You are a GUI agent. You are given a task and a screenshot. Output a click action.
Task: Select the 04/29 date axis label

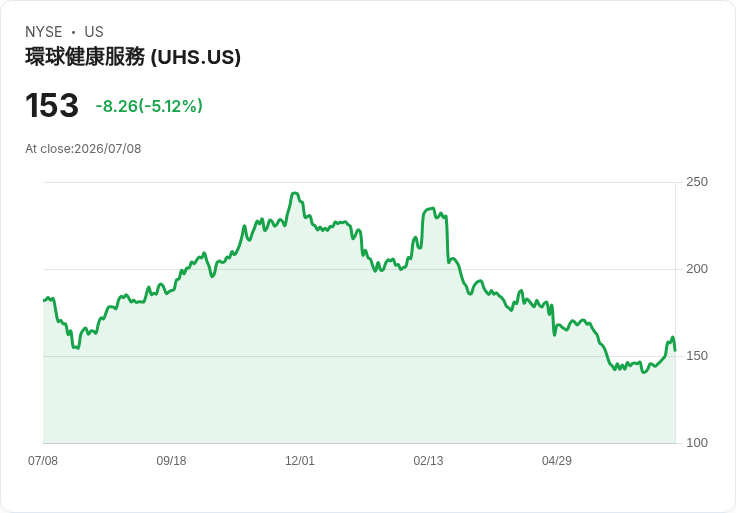pos(557,461)
